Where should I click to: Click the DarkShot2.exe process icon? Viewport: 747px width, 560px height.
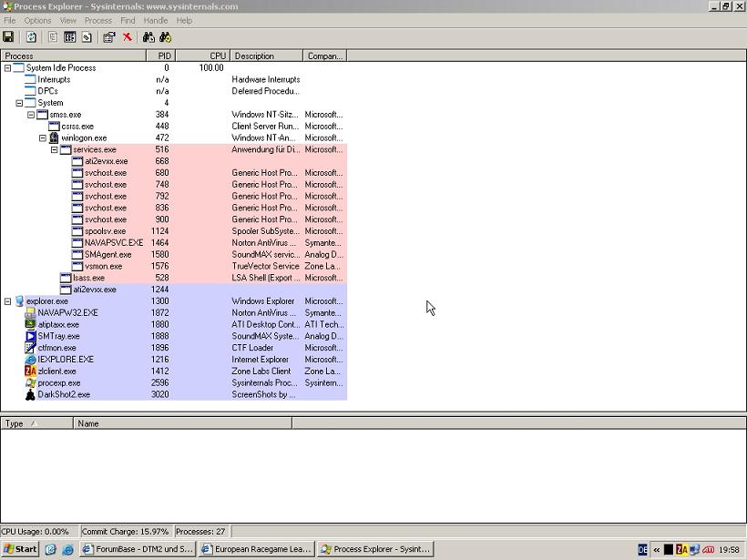[30, 394]
